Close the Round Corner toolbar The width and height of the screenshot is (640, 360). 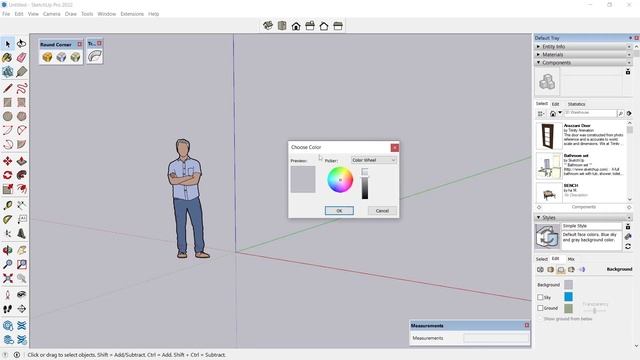coord(80,44)
